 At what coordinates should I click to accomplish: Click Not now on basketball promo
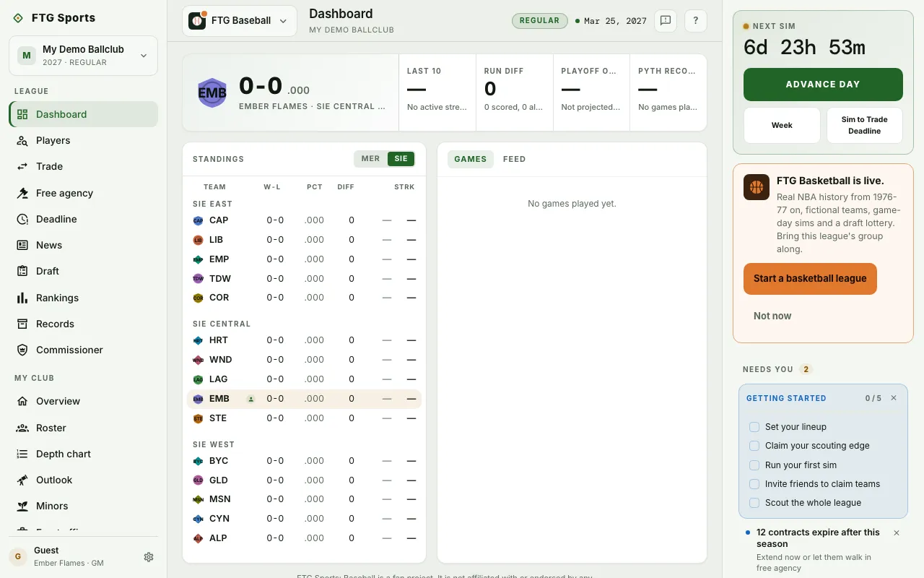[x=772, y=316]
